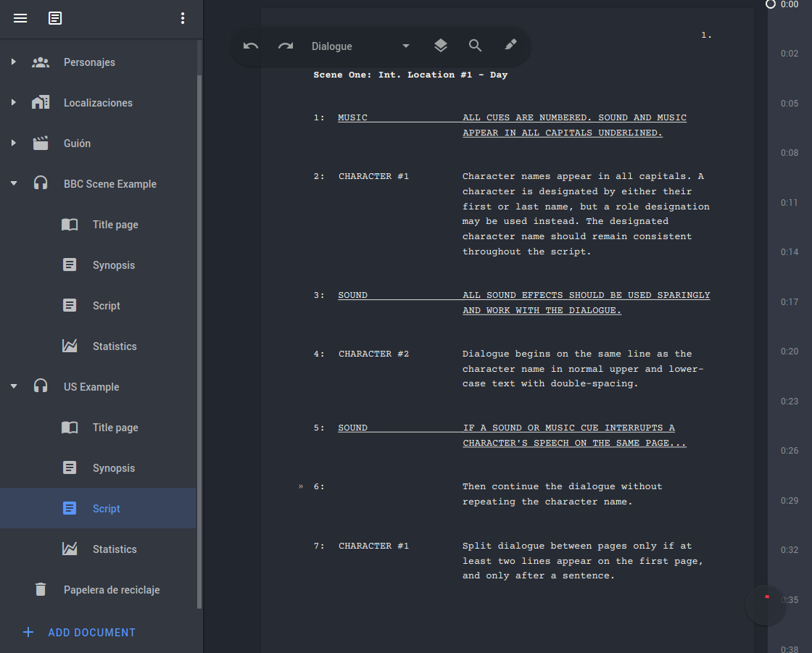
Task: Click the 0:17 timeline mark
Action: tap(790, 301)
